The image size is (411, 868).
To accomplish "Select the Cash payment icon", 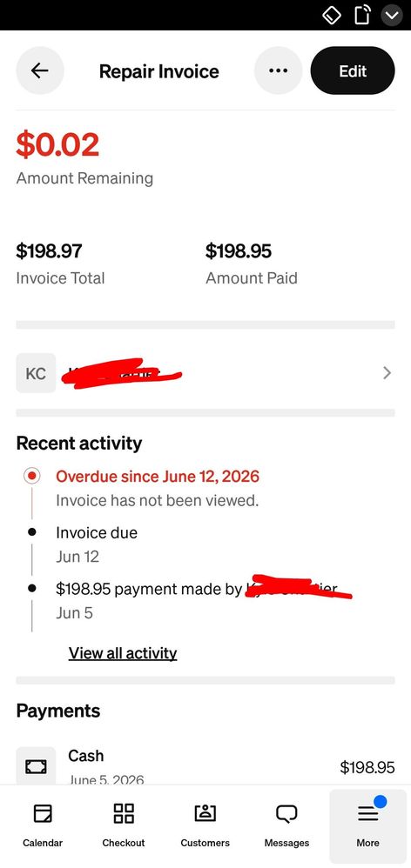I will pos(36,766).
